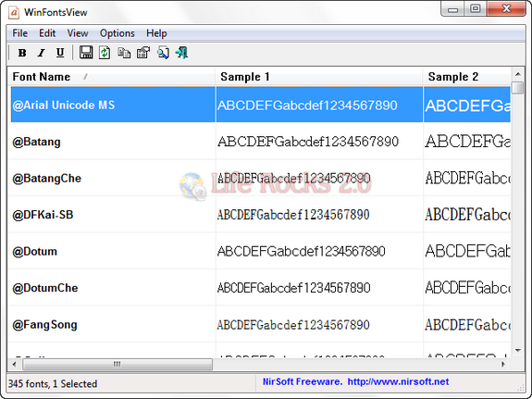Click the Sample 1 text for @Dotum
The height and width of the screenshot is (399, 532).
point(302,252)
